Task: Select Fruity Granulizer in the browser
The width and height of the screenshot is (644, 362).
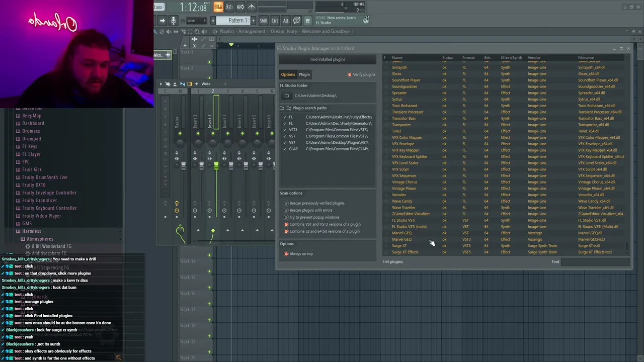Action: [39, 201]
